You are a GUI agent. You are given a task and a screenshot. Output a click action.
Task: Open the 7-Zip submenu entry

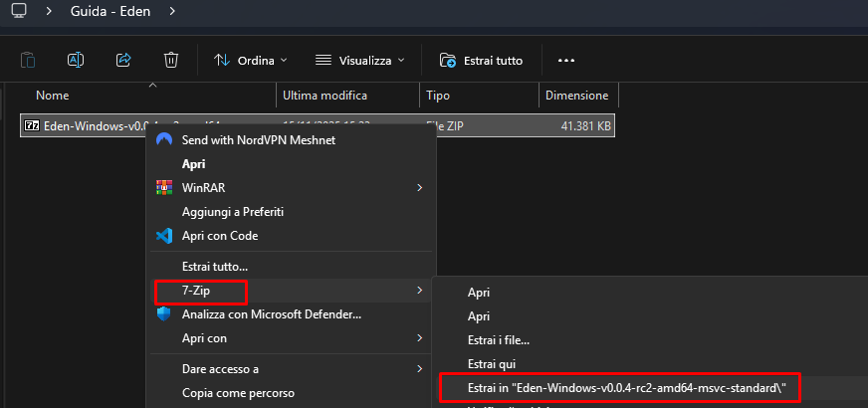(x=292, y=291)
